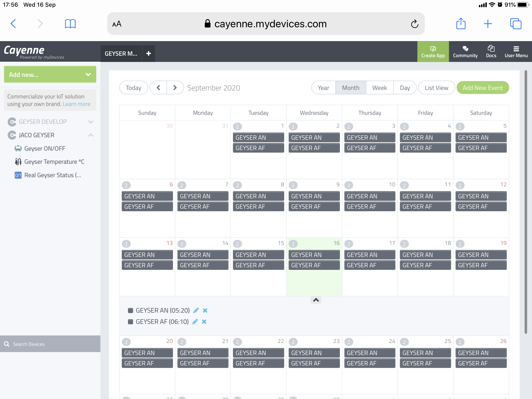The width and height of the screenshot is (532, 399).
Task: Open the Add new... dropdown
Action: tap(50, 74)
